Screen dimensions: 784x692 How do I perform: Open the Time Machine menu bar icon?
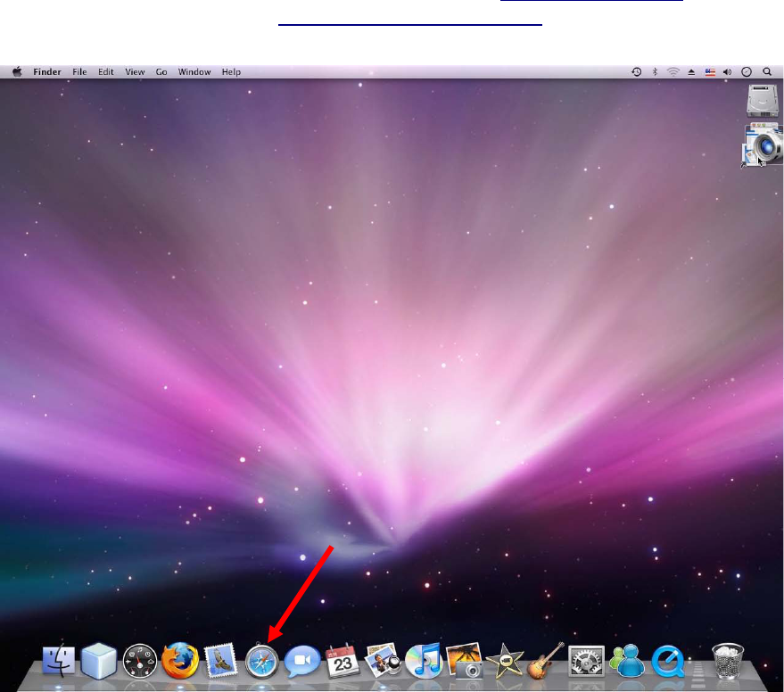pos(636,72)
